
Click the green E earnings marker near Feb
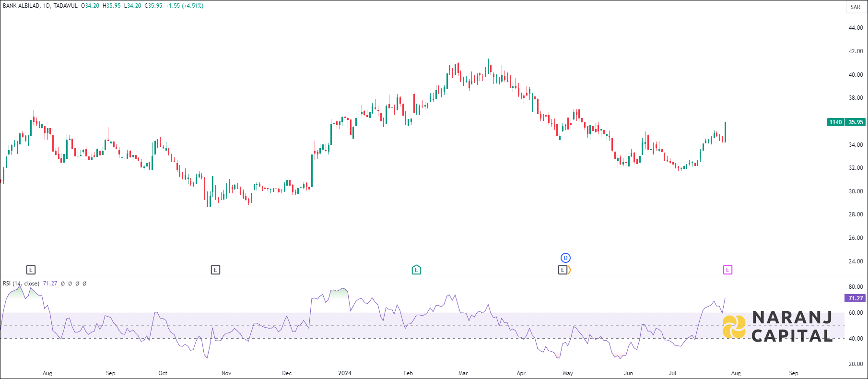[416, 270]
